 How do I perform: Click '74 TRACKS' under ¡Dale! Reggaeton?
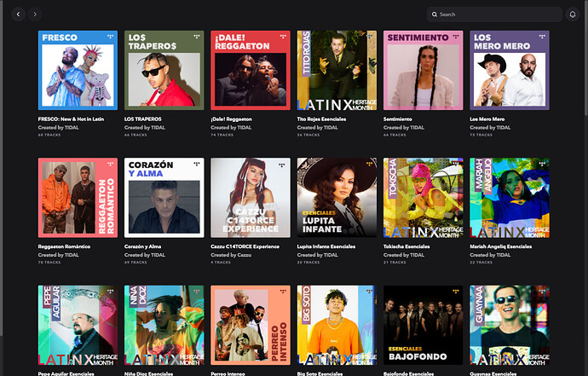[222, 135]
